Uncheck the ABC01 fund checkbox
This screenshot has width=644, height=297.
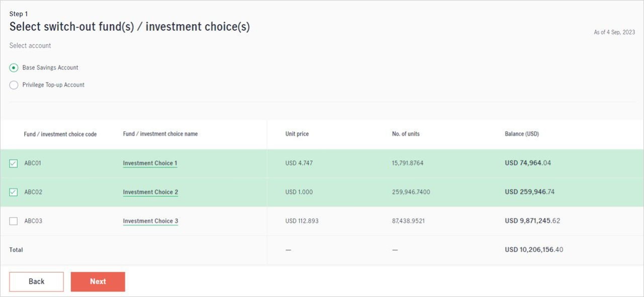(x=14, y=163)
